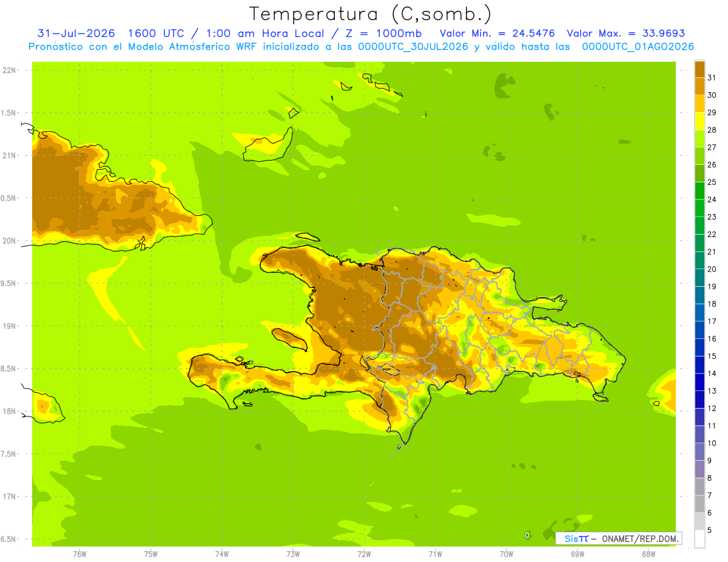
Task: Click the '73W' longitude axis label
Action: (x=293, y=554)
